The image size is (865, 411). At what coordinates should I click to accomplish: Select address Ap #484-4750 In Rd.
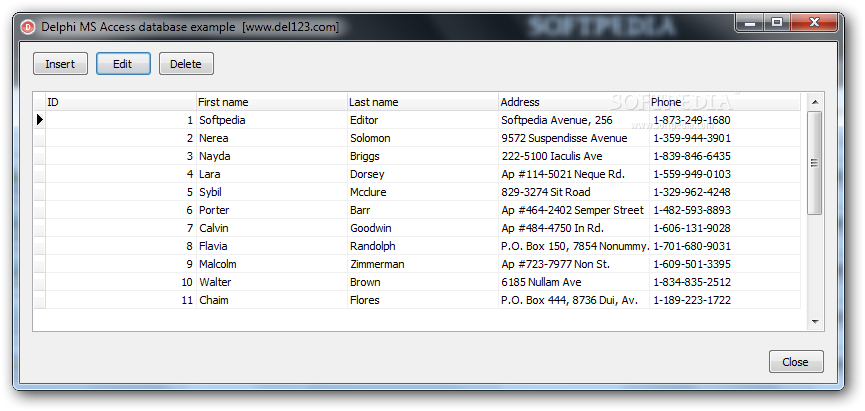point(574,228)
